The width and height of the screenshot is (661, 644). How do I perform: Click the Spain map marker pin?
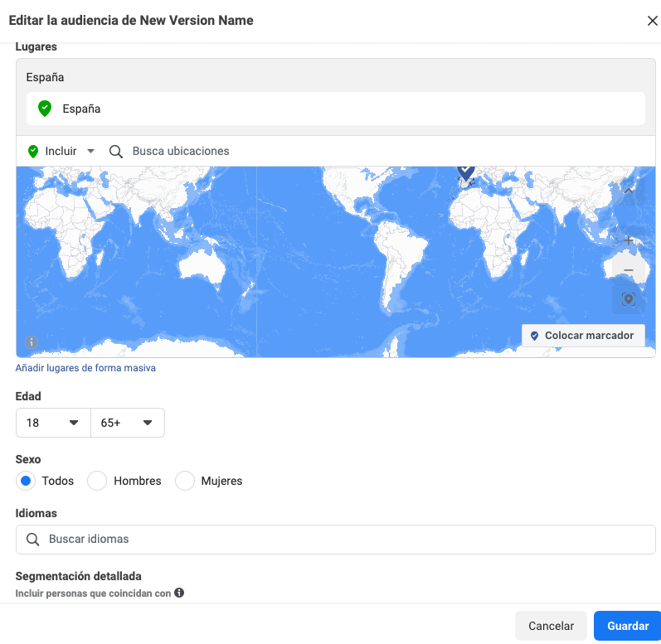coord(466,172)
